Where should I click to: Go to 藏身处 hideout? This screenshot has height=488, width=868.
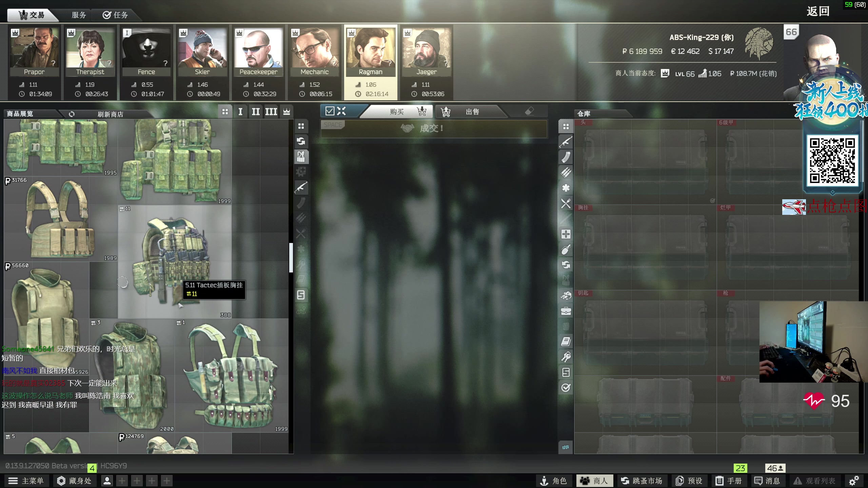(75, 481)
